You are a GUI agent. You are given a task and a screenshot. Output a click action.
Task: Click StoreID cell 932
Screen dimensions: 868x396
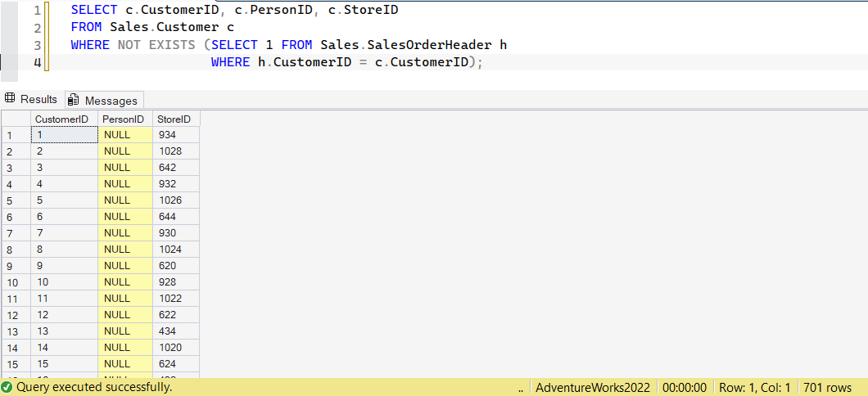click(x=176, y=183)
